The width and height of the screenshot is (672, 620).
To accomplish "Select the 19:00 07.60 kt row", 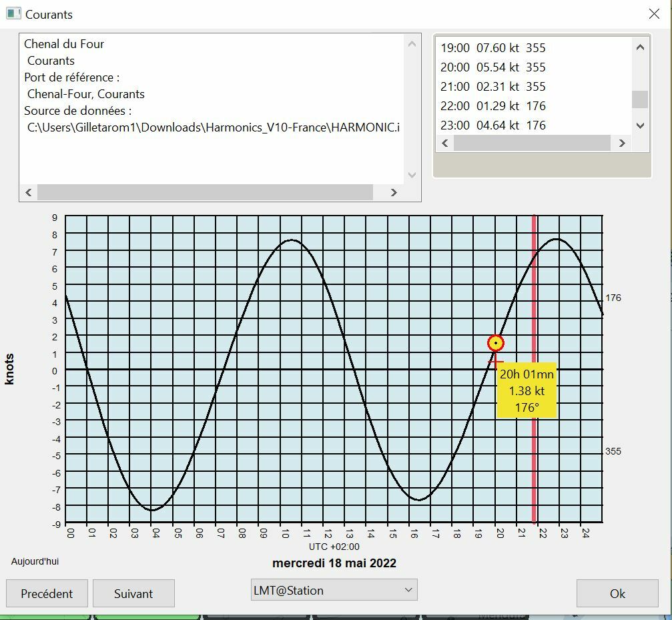I will click(x=493, y=47).
